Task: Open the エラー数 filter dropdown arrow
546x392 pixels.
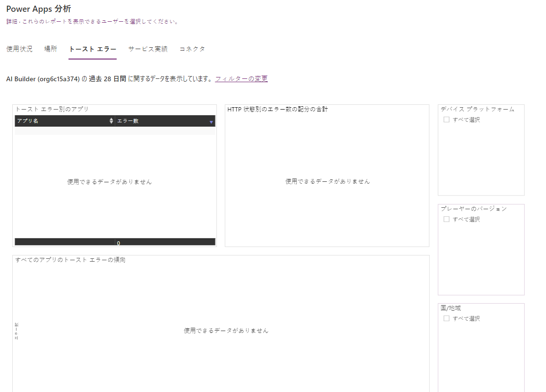Action: click(211, 121)
